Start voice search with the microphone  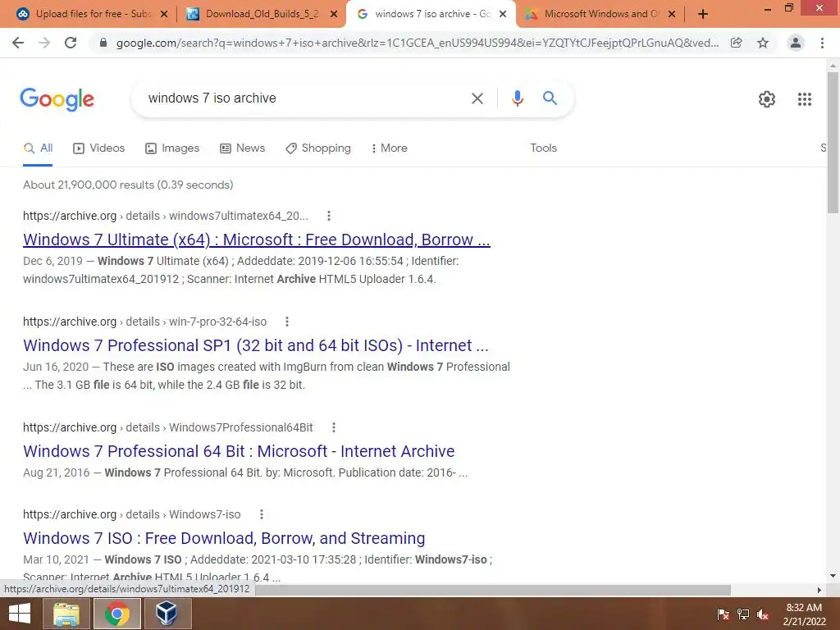click(517, 98)
